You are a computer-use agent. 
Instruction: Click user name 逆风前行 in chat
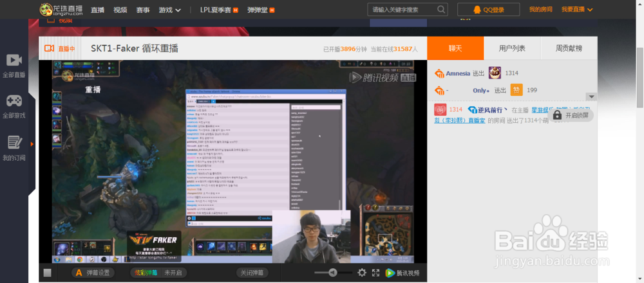490,110
